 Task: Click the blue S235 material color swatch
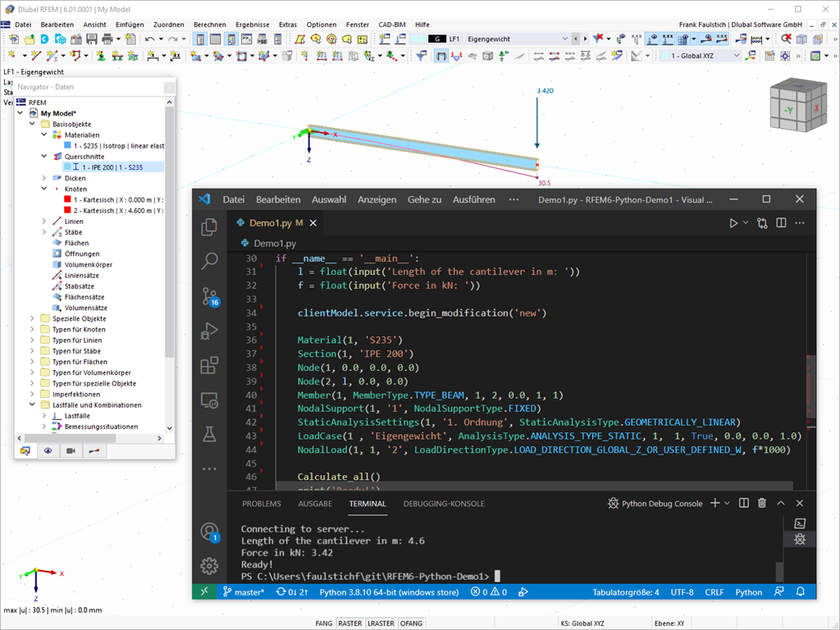coord(67,146)
